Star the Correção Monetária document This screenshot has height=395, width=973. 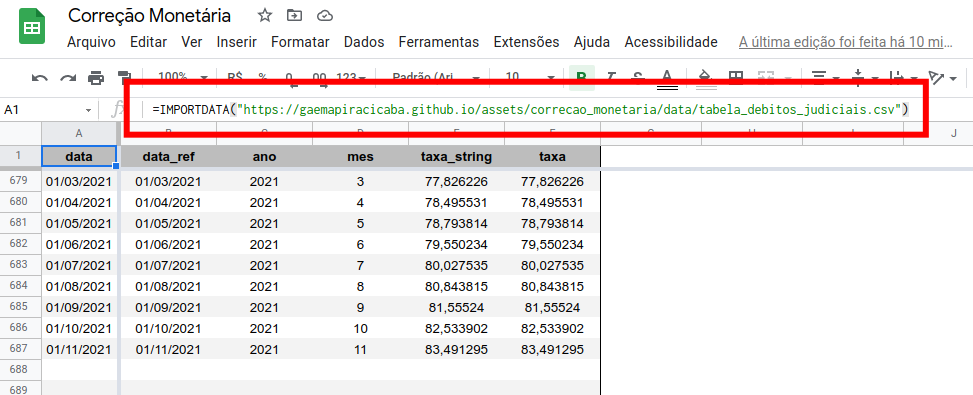point(265,16)
